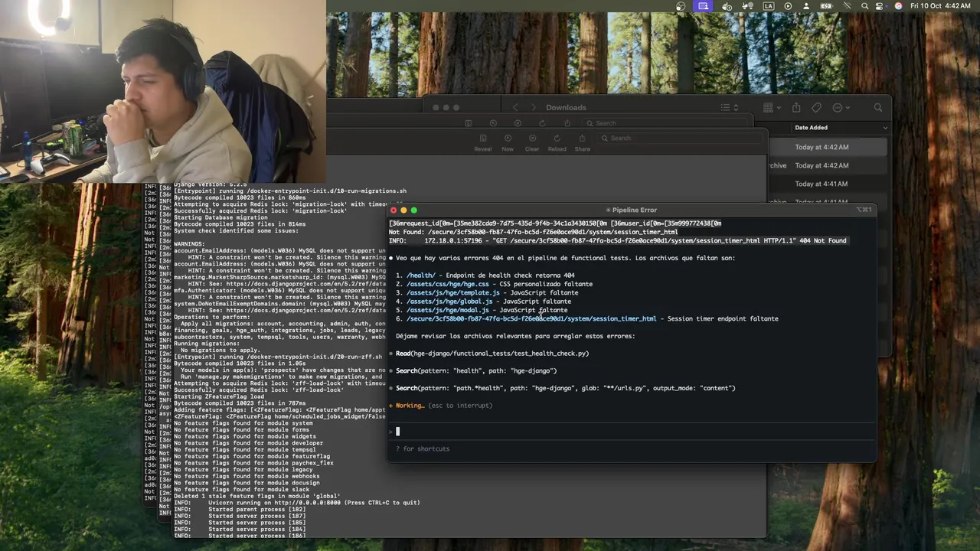Open the group-by dropdown in Finder toolbar
Image resolution: width=980 pixels, height=551 pixels.
pos(772,108)
